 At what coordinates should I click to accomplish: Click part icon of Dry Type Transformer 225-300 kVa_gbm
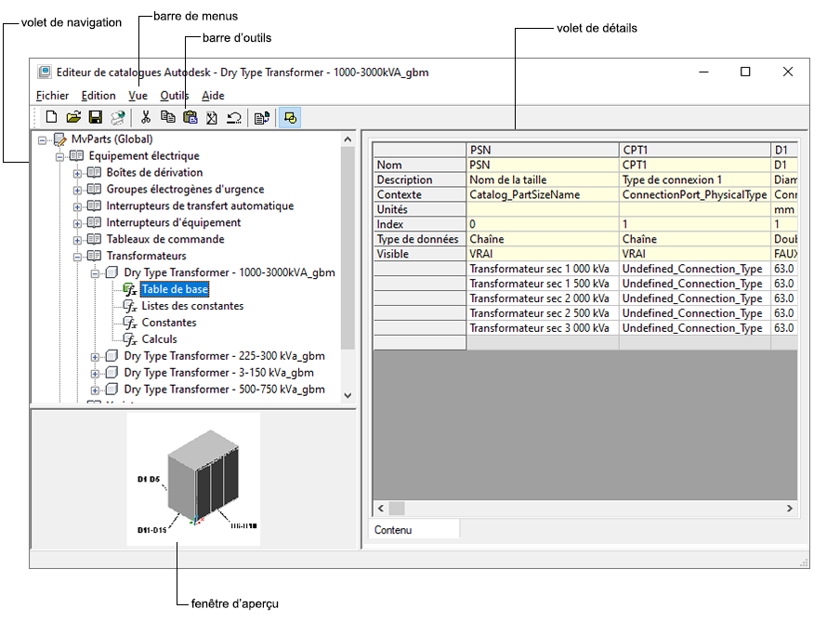coord(112,355)
